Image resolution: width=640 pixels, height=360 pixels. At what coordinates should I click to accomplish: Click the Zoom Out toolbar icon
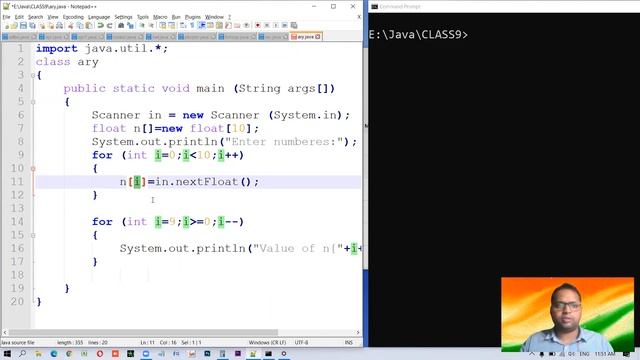pyautogui.click(x=151, y=25)
